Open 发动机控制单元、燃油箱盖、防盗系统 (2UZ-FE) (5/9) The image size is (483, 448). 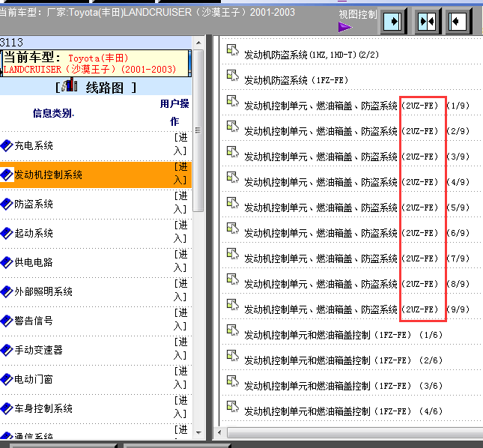[356, 208]
